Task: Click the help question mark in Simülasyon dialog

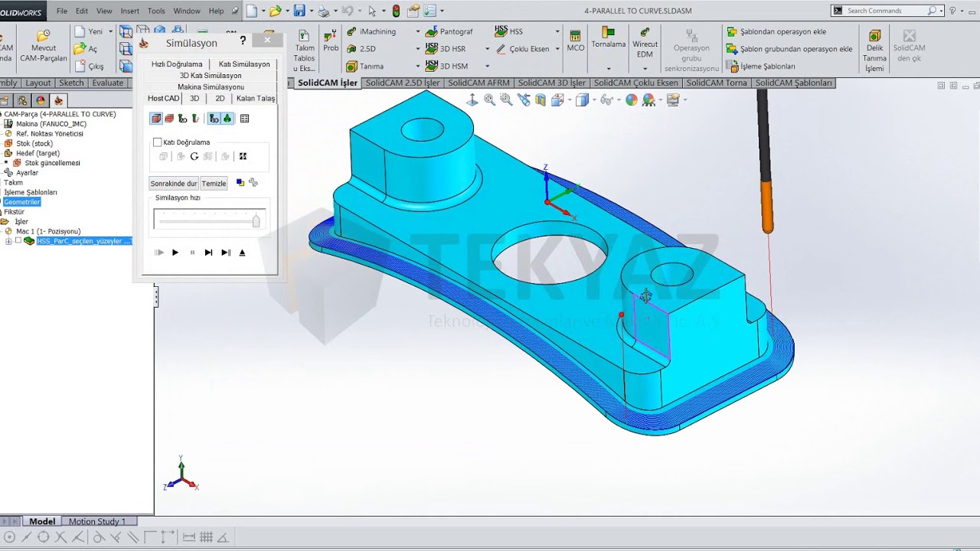Action: (x=243, y=41)
